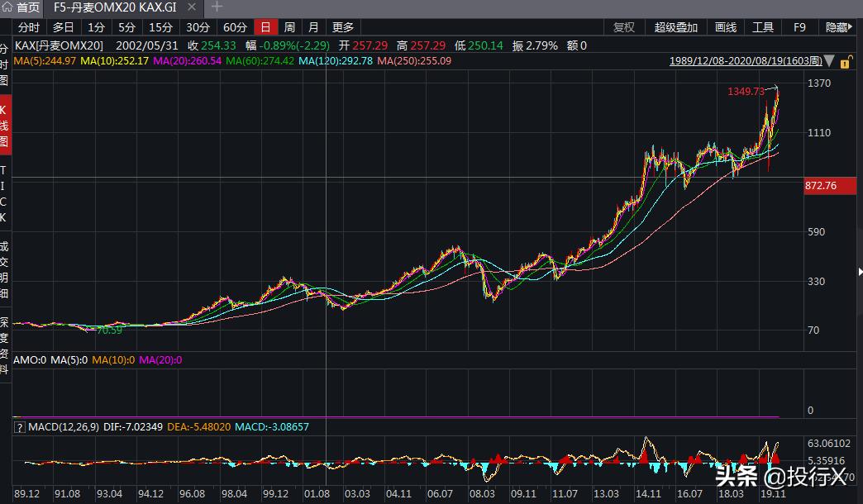Open the 更多 periods menu
The height and width of the screenshot is (504, 863).
point(342,27)
